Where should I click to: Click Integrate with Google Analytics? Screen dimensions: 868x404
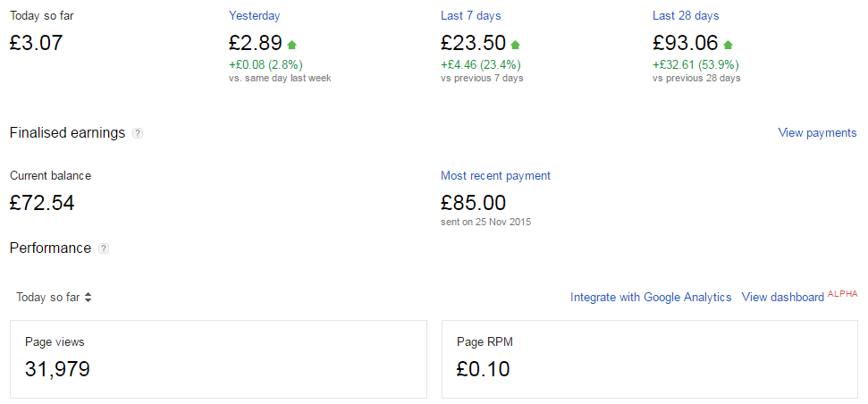click(651, 297)
